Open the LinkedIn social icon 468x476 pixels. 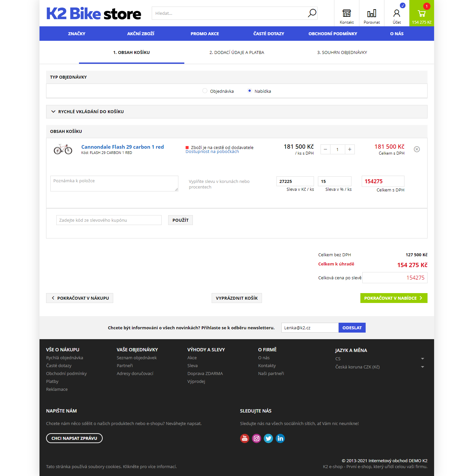pos(280,438)
